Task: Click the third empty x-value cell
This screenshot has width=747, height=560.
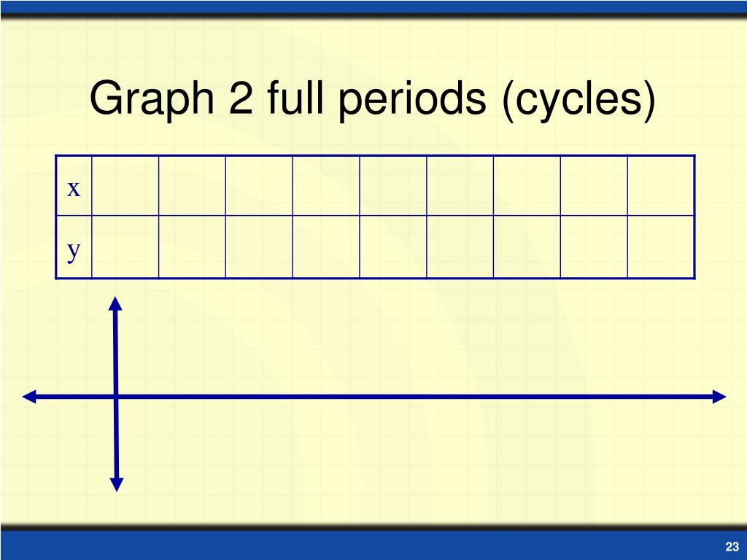Action: (x=259, y=186)
